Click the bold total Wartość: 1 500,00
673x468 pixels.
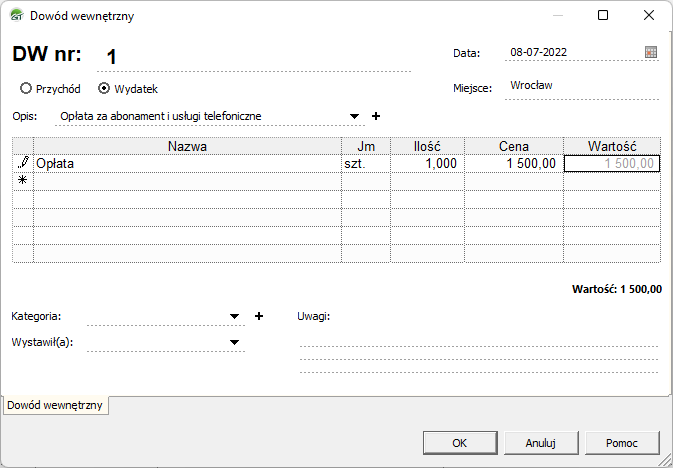pyautogui.click(x=617, y=289)
